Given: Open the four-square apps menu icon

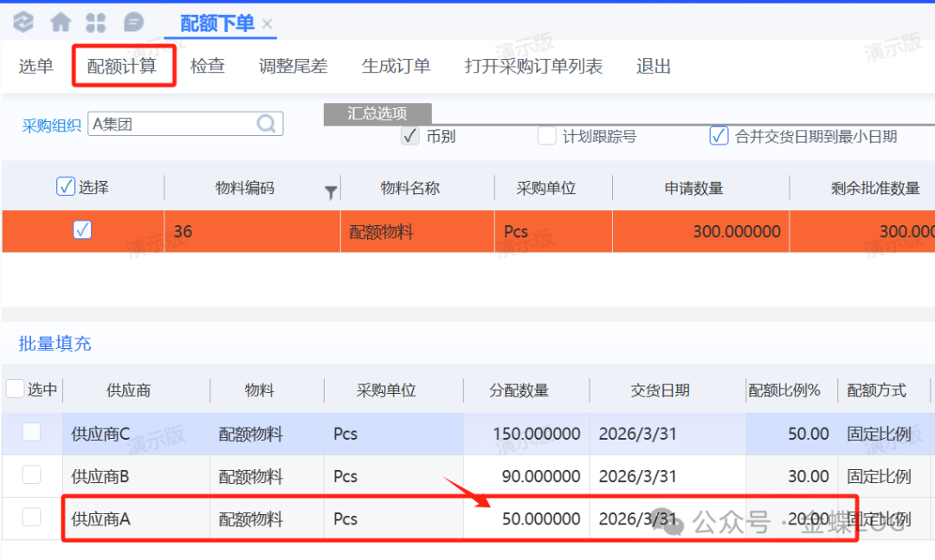Looking at the screenshot, I should pos(96,23).
